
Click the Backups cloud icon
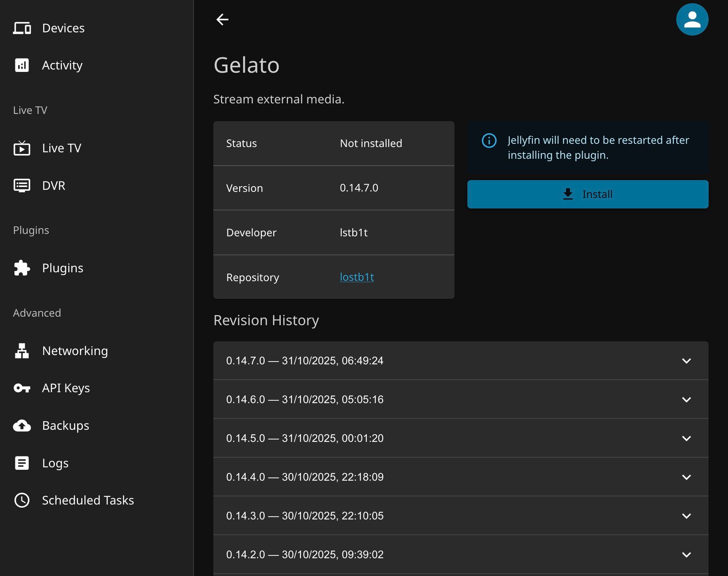[x=22, y=426]
